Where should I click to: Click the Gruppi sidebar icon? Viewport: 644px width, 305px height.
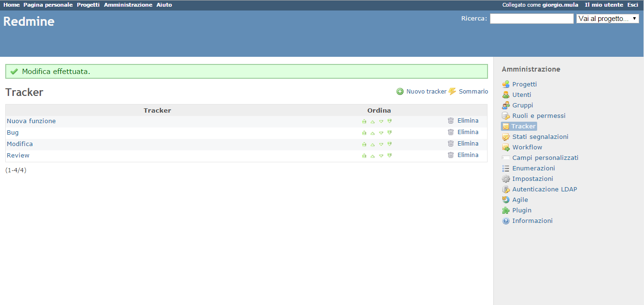[x=506, y=105]
